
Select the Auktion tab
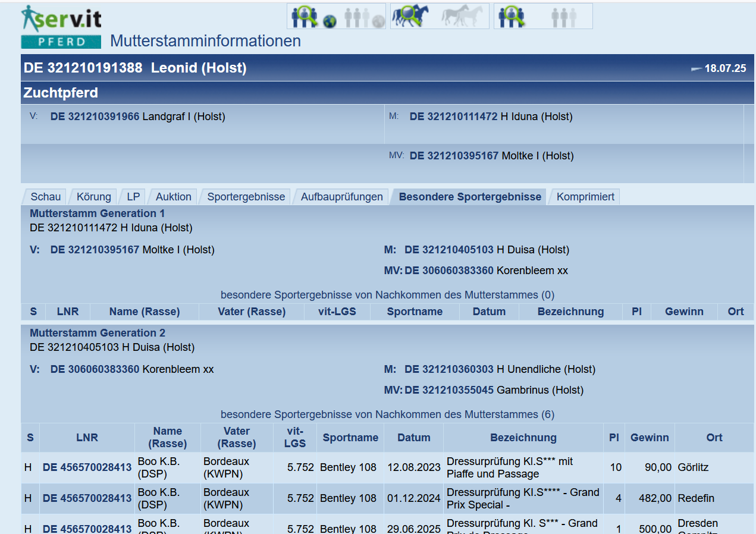coord(173,197)
